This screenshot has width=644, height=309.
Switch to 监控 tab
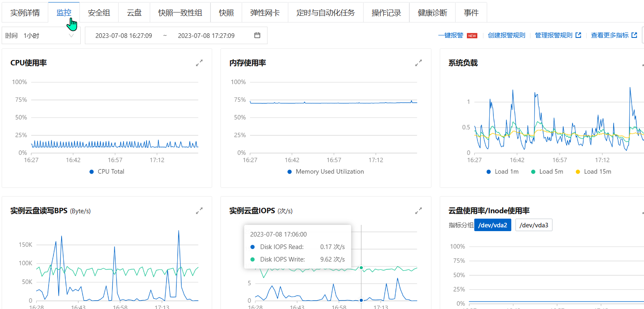64,13
